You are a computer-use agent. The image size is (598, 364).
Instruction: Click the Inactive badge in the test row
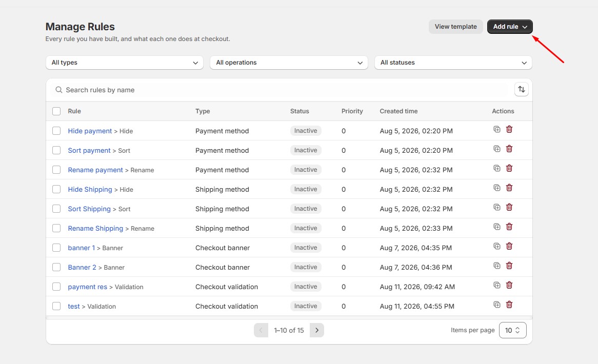[x=306, y=306]
